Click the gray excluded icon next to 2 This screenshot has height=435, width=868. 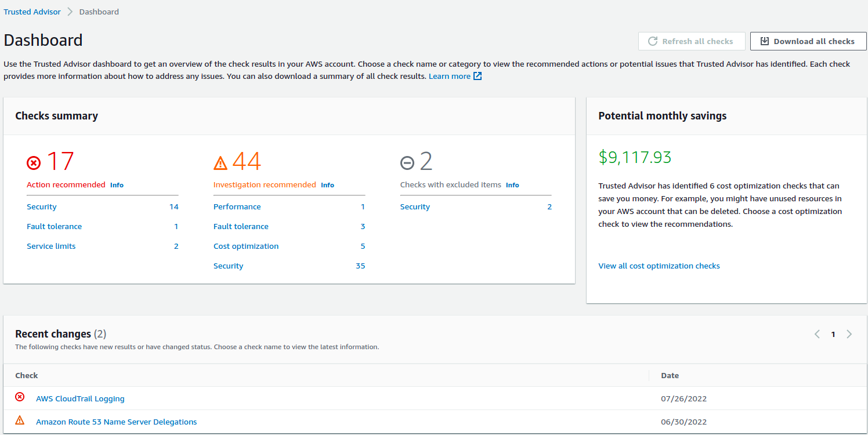tap(407, 163)
